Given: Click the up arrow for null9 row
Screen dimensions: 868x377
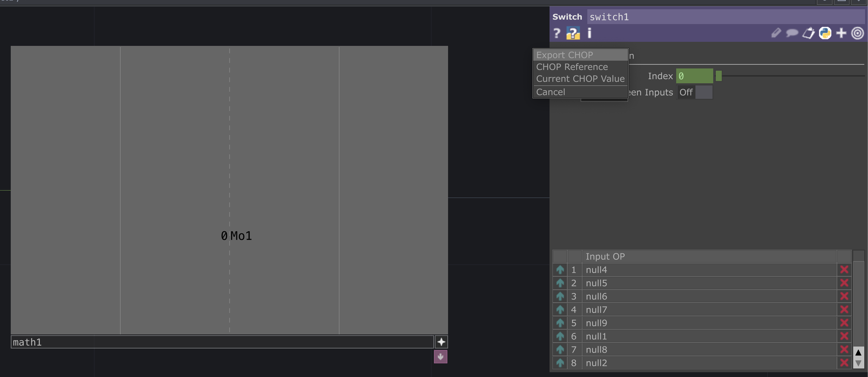Looking at the screenshot, I should click(560, 323).
